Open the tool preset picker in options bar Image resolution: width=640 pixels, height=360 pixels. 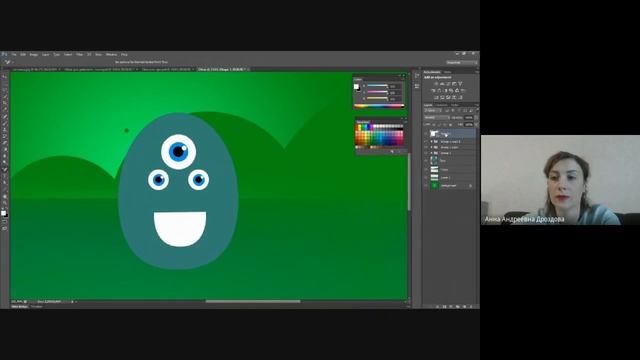[x=8, y=62]
